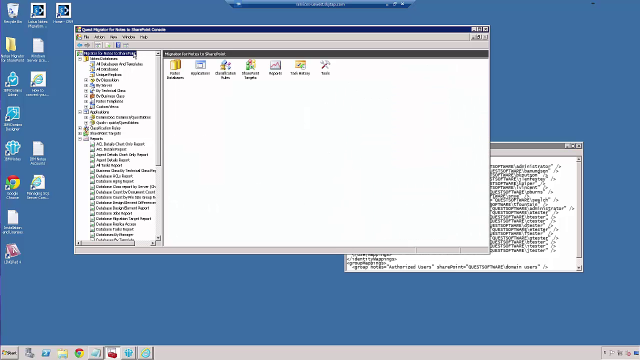Click the Forward arrow in the console toolbar
The width and height of the screenshot is (640, 360).
[x=87, y=45]
